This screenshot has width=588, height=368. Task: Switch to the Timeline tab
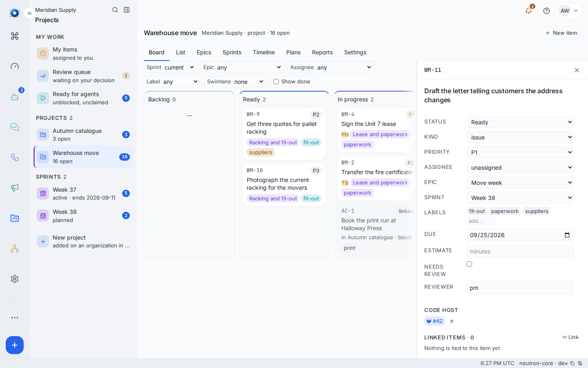pyautogui.click(x=264, y=52)
